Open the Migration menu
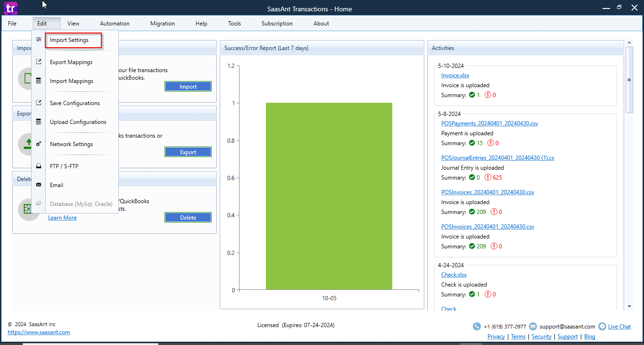The width and height of the screenshot is (644, 345). [163, 24]
